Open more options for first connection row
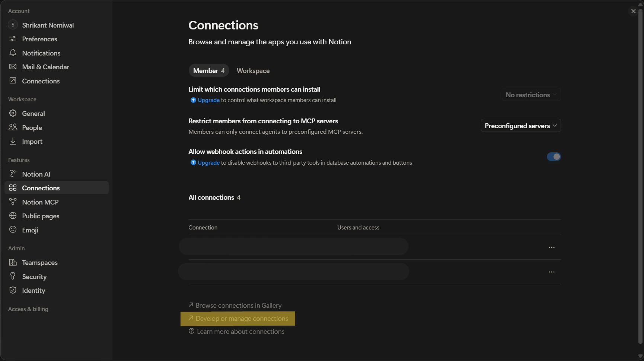Viewport: 644px width, 361px height. pos(551,247)
